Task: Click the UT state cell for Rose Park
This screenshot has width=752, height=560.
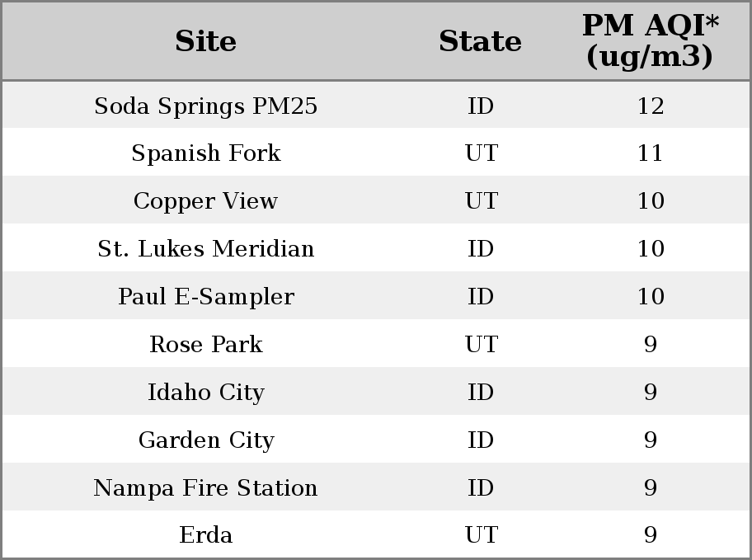Action: (x=481, y=345)
